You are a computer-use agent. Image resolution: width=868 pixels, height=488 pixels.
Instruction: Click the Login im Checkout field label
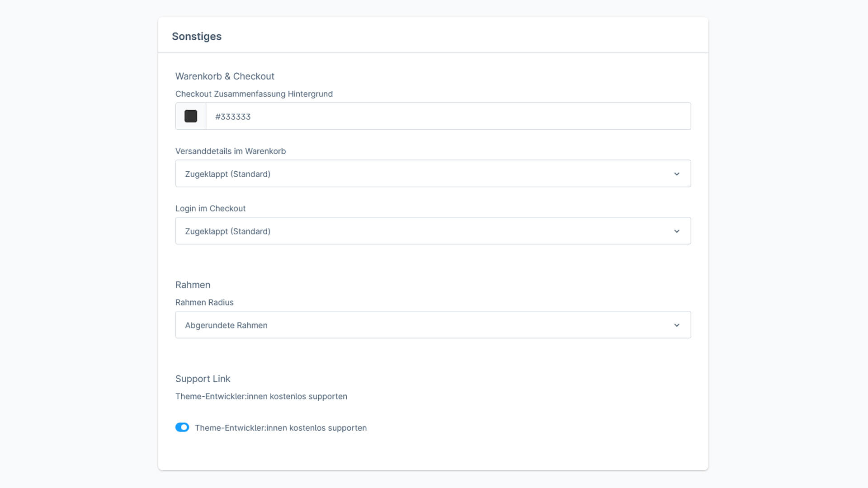(210, 208)
